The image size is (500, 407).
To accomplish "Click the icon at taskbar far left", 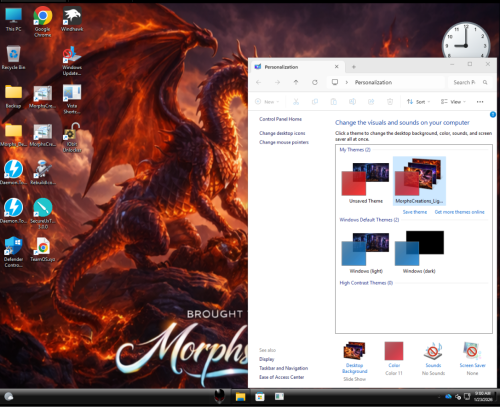I will click(9, 396).
